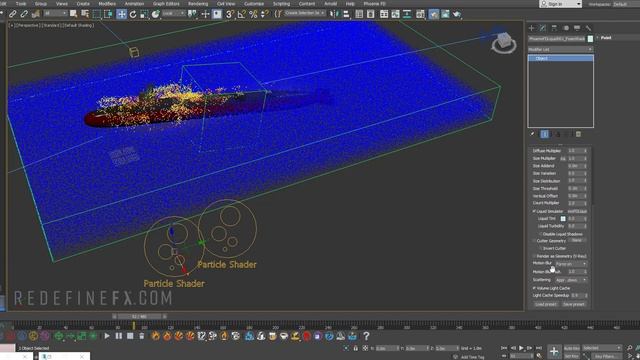Play the animation in time controls
This screenshot has width=640, height=360.
(x=521, y=348)
